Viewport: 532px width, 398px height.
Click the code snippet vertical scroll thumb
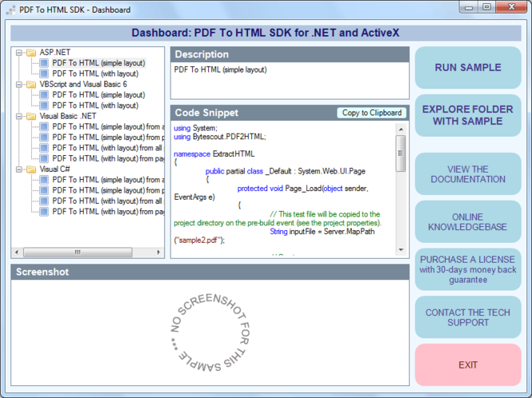[x=401, y=153]
